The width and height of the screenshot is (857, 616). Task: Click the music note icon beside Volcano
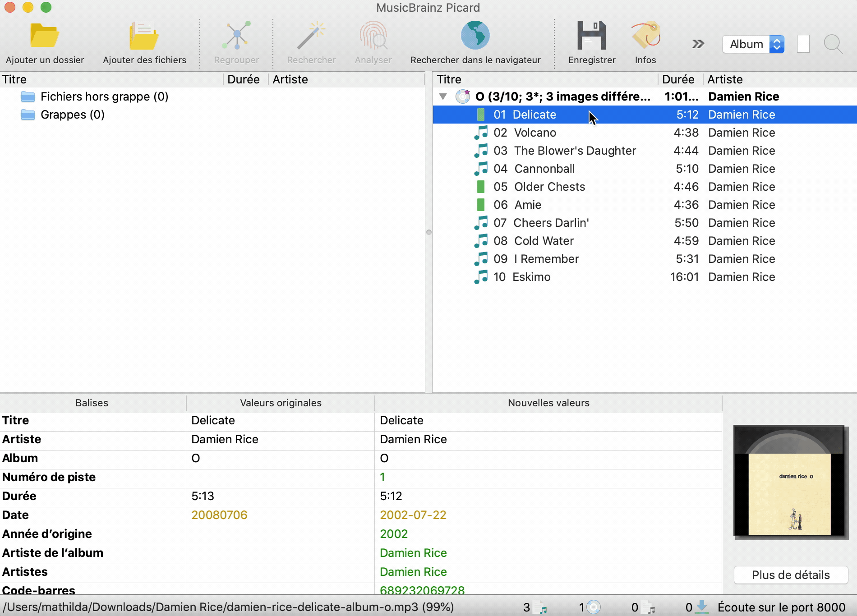pyautogui.click(x=481, y=133)
